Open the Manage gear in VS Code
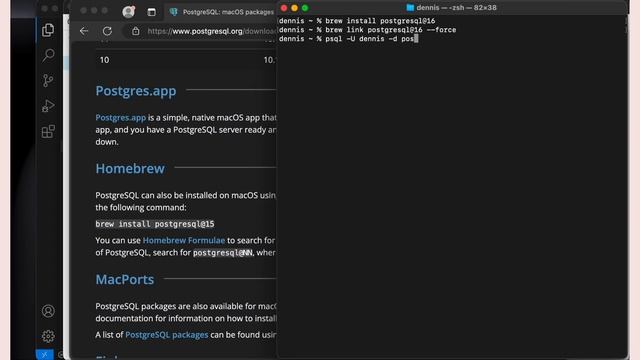Viewport: 640px width, 360px height. [x=48, y=336]
